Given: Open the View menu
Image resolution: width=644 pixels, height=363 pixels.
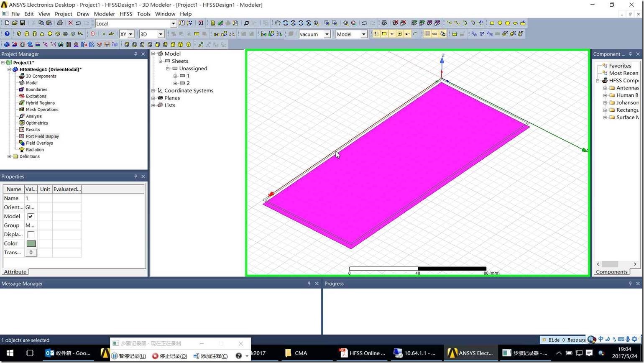Looking at the screenshot, I should [x=44, y=14].
